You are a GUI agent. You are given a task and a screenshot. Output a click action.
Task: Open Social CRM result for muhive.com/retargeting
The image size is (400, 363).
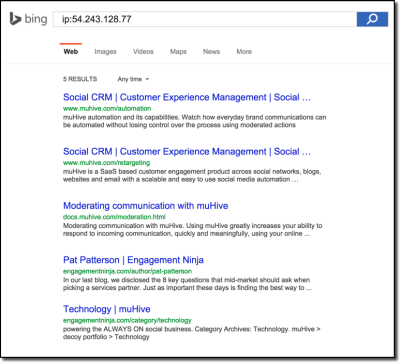187,151
